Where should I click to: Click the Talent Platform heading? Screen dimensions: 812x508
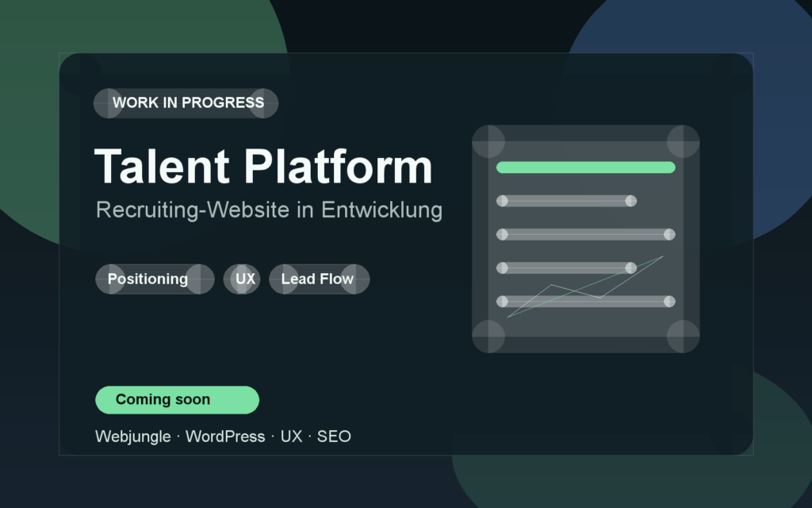[263, 167]
